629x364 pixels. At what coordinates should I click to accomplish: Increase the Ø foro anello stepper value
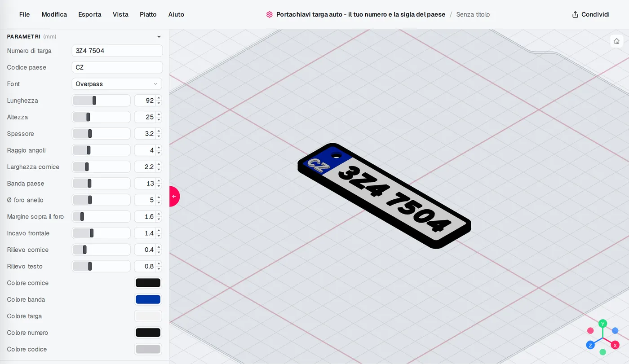[x=159, y=197]
